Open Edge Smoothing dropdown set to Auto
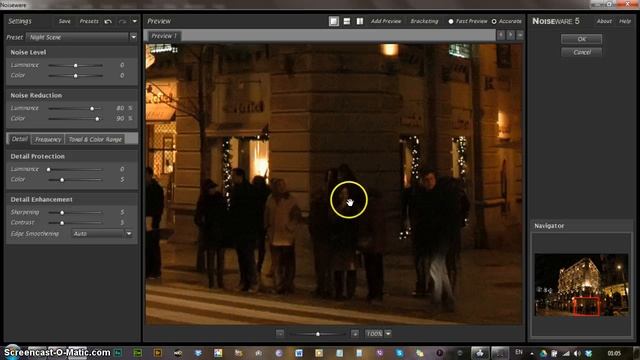Image resolution: width=640 pixels, height=360 pixels. click(x=102, y=234)
